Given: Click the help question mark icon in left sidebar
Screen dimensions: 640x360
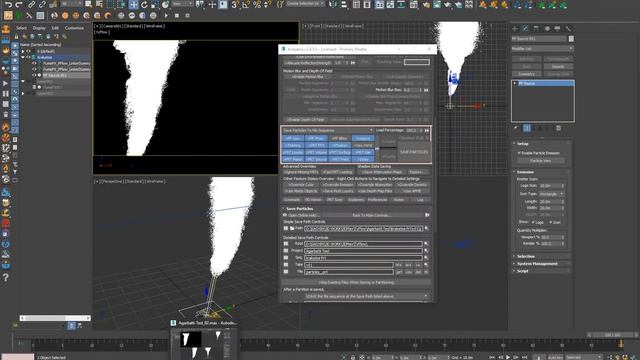Looking at the screenshot, I should click(x=5, y=278).
